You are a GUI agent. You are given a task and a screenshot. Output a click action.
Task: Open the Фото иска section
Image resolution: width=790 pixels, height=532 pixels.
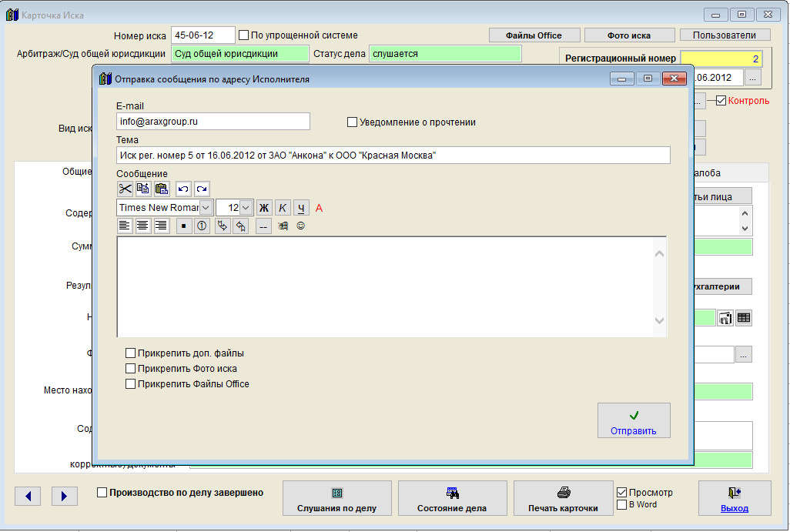tap(628, 35)
